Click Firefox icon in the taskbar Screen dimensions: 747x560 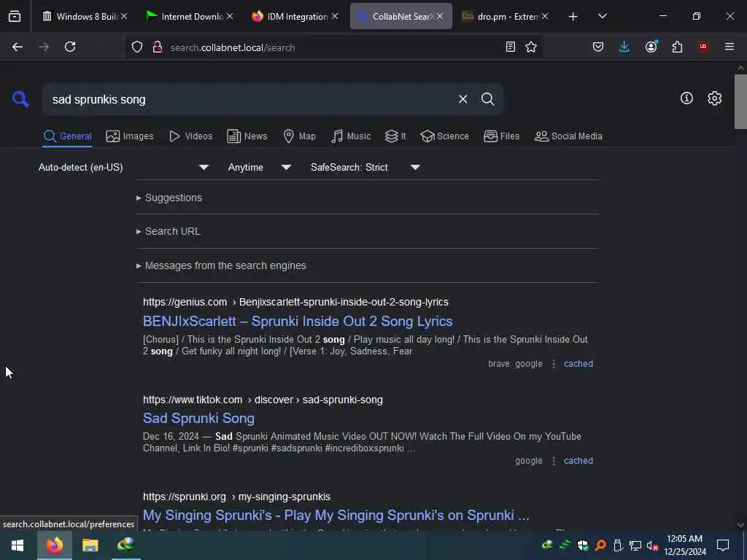pyautogui.click(x=54, y=545)
